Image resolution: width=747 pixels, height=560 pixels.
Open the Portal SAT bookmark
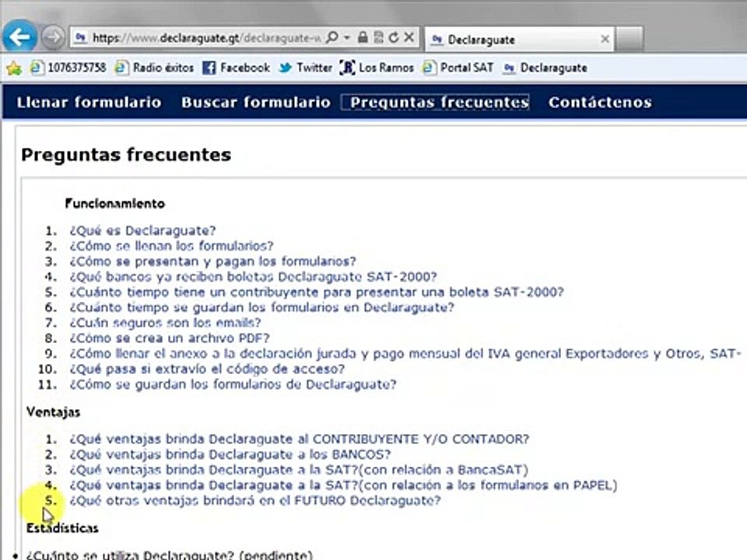(458, 68)
